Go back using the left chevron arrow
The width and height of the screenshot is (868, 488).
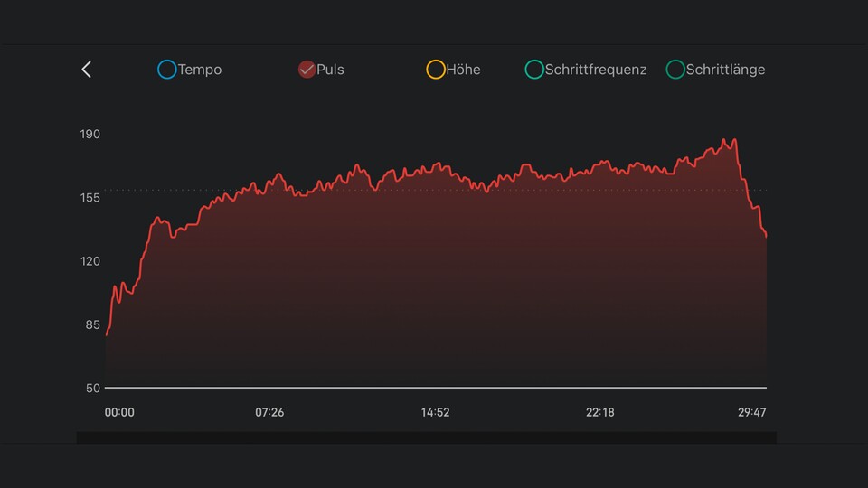[87, 70]
